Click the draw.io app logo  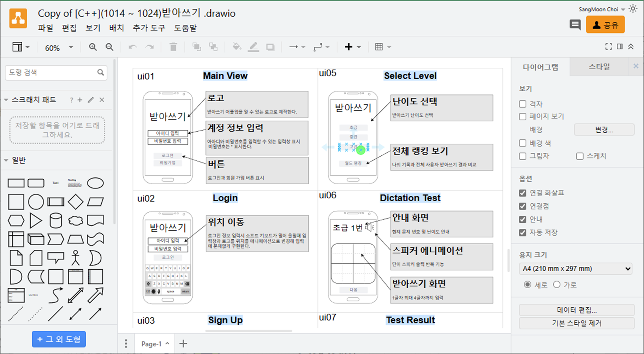[18, 18]
